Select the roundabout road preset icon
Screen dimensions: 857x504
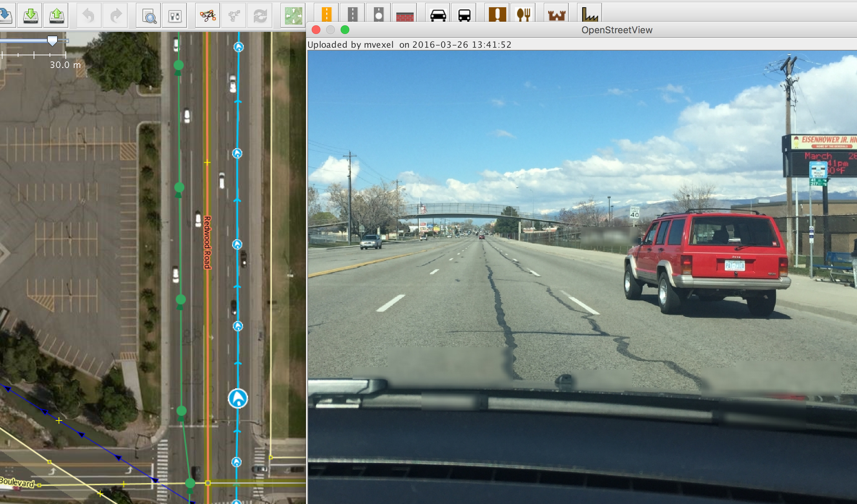pos(379,14)
